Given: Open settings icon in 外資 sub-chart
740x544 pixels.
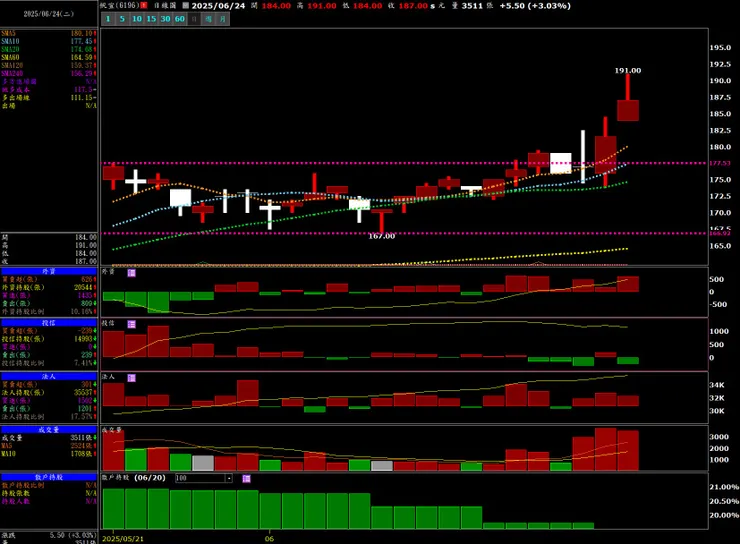Looking at the screenshot, I should pyautogui.click(x=132, y=273).
